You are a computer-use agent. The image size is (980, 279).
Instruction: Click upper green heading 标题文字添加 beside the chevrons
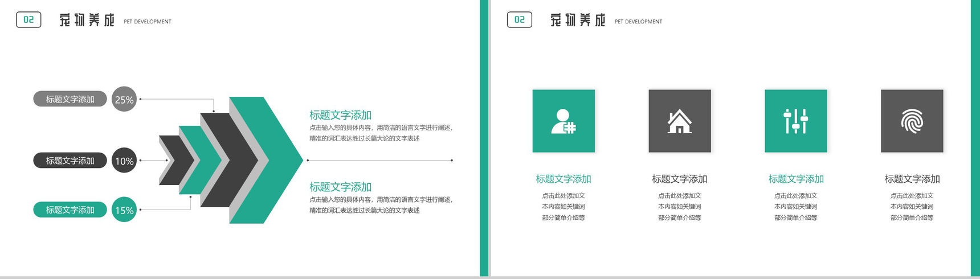click(340, 115)
